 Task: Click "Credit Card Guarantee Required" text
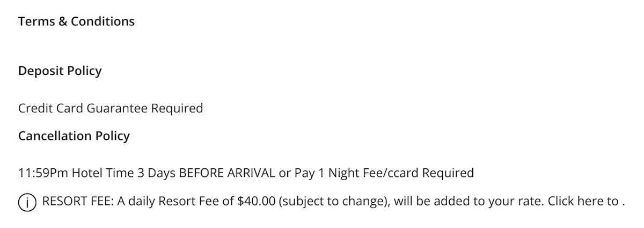point(111,109)
